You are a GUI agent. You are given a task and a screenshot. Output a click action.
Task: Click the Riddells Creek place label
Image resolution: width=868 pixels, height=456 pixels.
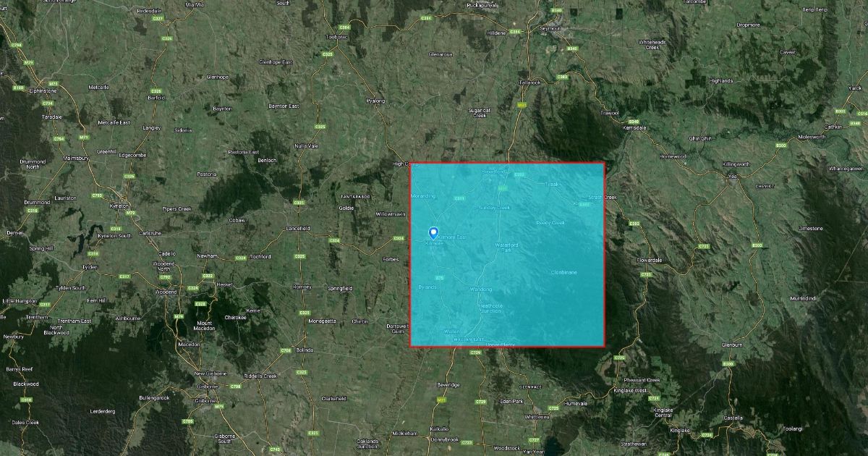click(x=261, y=376)
